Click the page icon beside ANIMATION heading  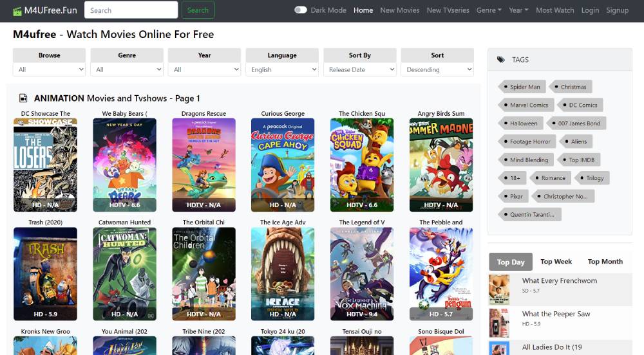pos(23,98)
